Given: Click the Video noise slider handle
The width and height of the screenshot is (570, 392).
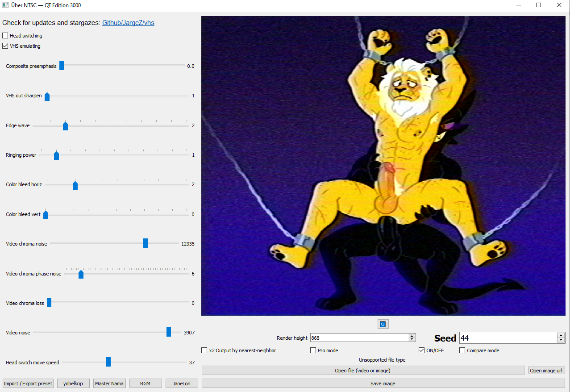Looking at the screenshot, I should tap(169, 332).
